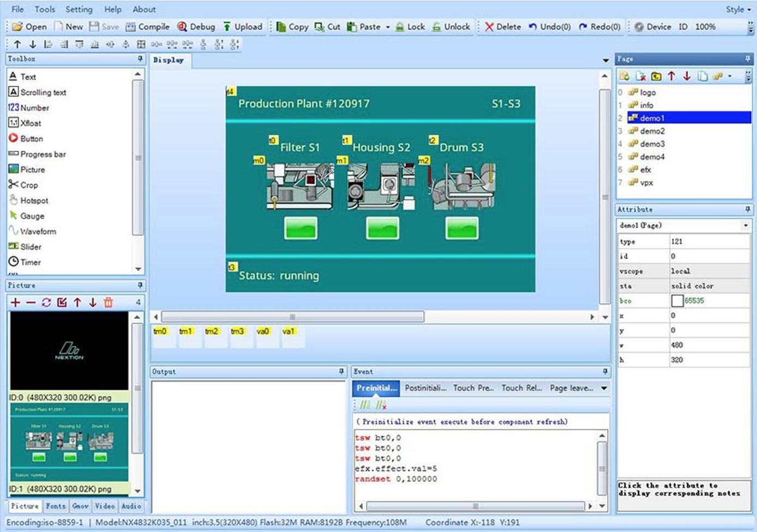Expand Page toolbar overflow options
Viewport: 757px width, 532px height.
[748, 76]
